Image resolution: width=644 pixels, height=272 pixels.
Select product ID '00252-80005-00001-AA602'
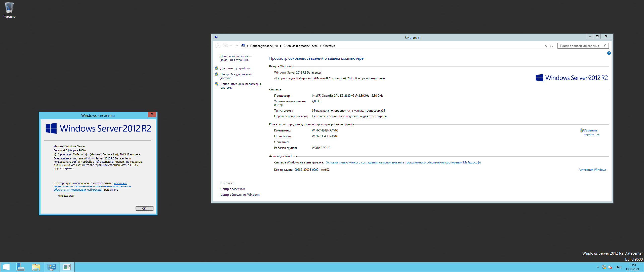pyautogui.click(x=312, y=170)
